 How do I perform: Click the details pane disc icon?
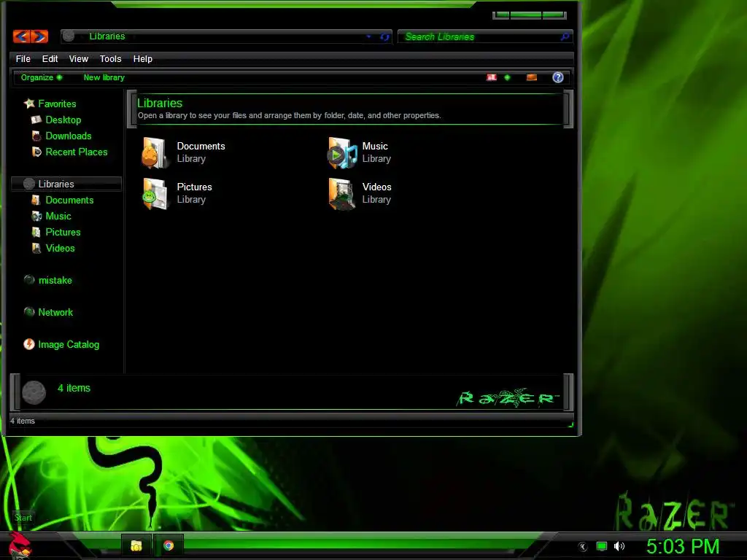click(x=34, y=392)
